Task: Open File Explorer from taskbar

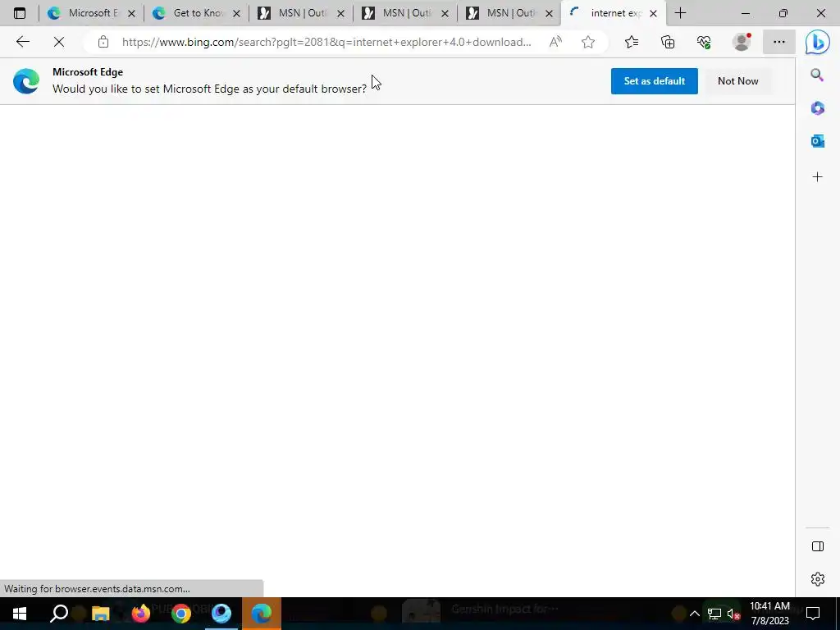Action: point(100,613)
